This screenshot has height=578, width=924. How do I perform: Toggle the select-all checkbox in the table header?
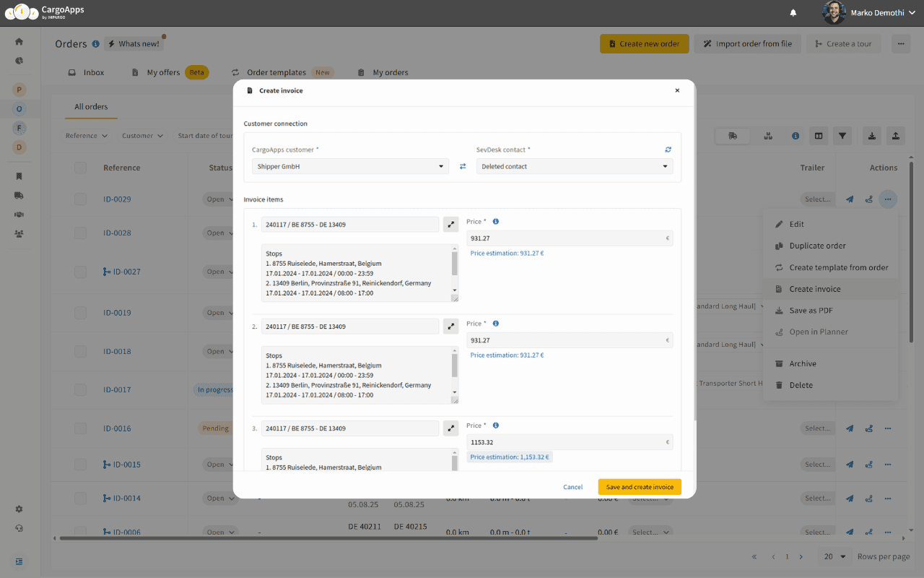point(79,167)
